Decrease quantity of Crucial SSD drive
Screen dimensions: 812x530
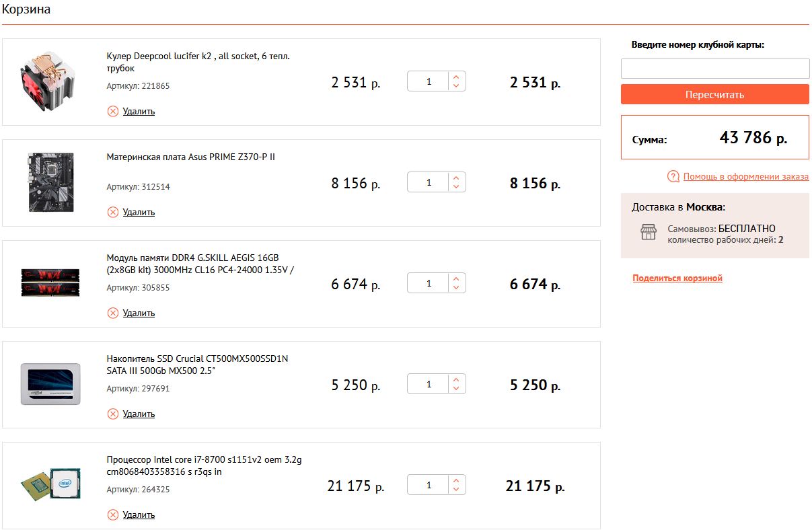[x=456, y=389]
